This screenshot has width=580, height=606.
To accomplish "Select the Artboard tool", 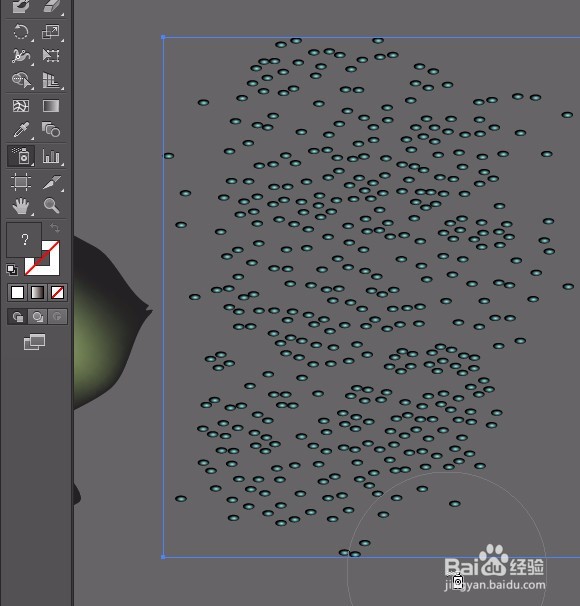I will 21,182.
